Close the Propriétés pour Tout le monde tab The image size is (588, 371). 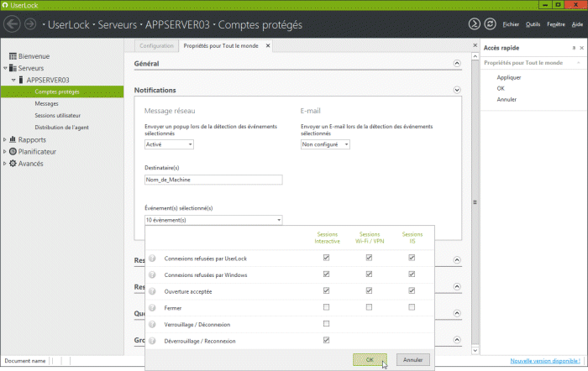(x=268, y=45)
